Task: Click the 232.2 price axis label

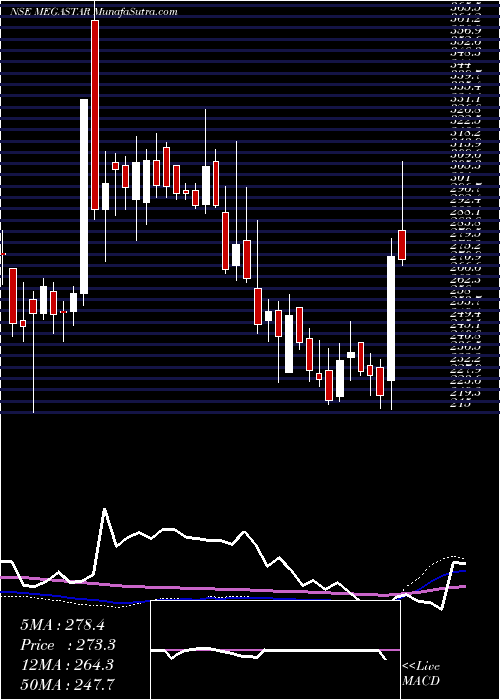Action: point(466,358)
